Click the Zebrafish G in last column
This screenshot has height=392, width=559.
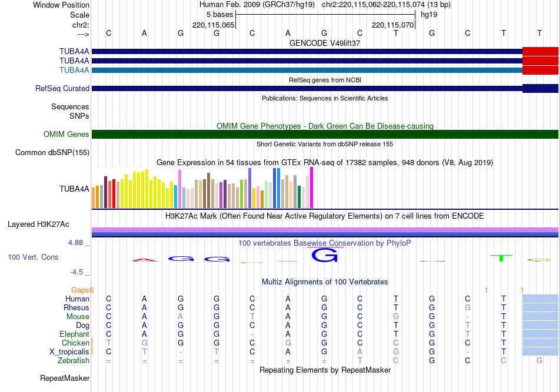tap(540, 360)
